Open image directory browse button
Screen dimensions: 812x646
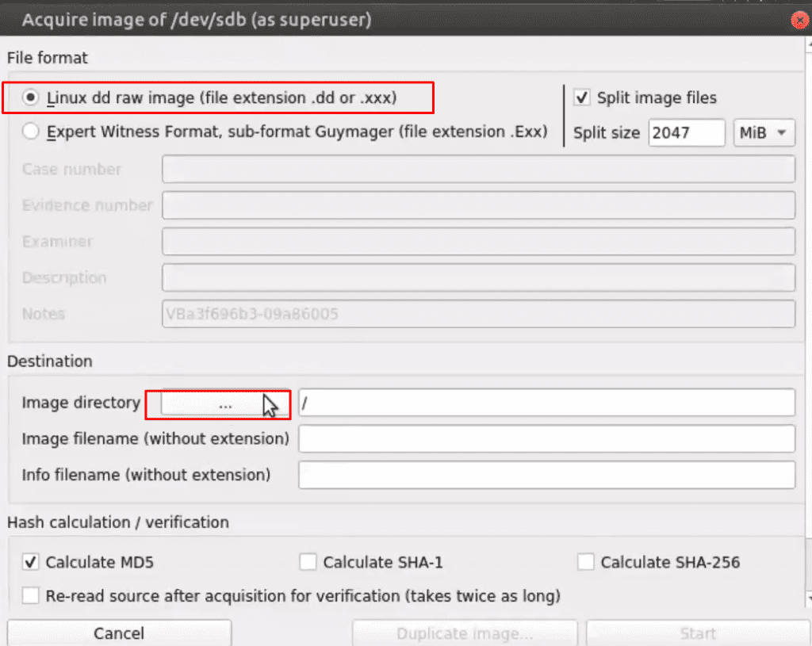click(x=224, y=403)
